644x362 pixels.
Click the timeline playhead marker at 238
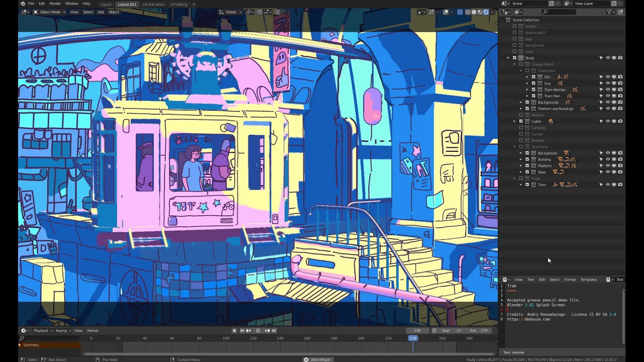pyautogui.click(x=413, y=338)
